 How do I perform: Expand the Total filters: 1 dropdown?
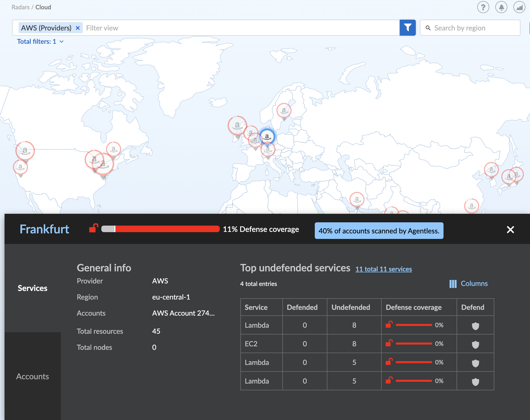point(40,41)
